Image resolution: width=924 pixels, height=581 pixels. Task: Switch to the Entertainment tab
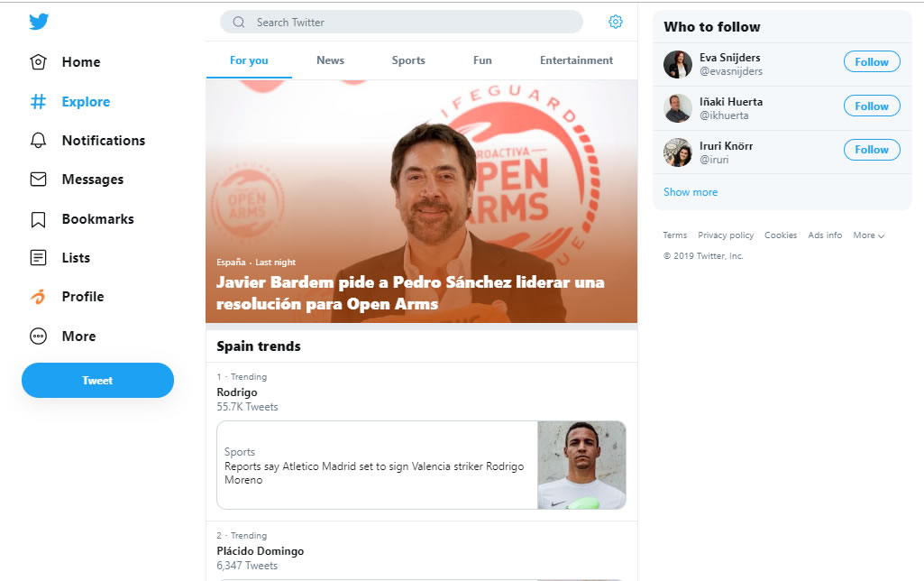pyautogui.click(x=576, y=60)
